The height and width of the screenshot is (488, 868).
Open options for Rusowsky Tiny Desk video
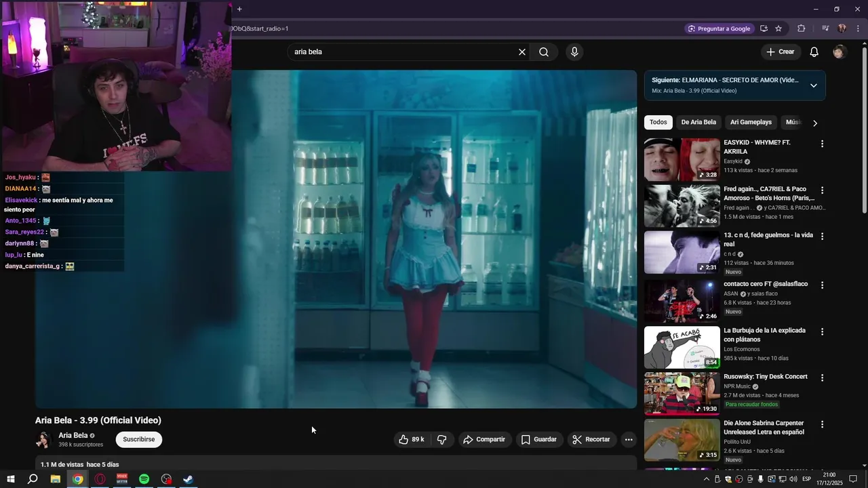822,378
